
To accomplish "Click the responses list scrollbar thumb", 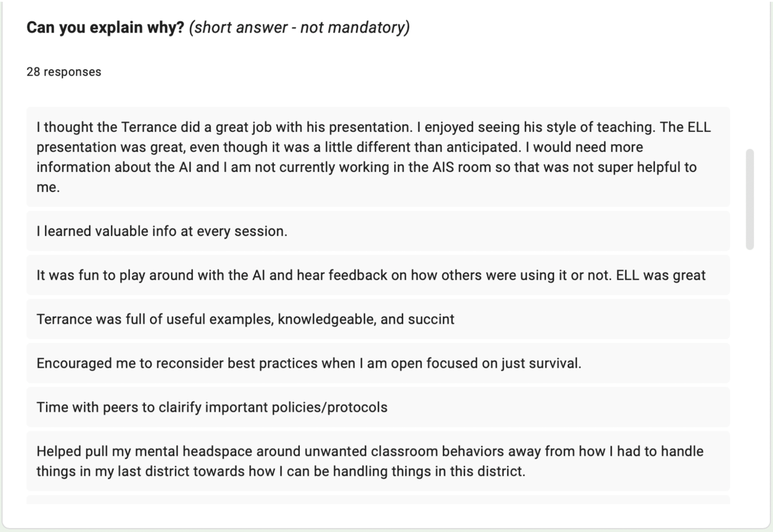I will pos(750,199).
